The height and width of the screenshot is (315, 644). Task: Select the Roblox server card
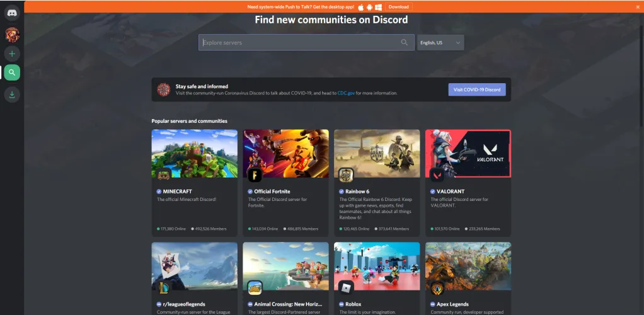tap(377, 278)
